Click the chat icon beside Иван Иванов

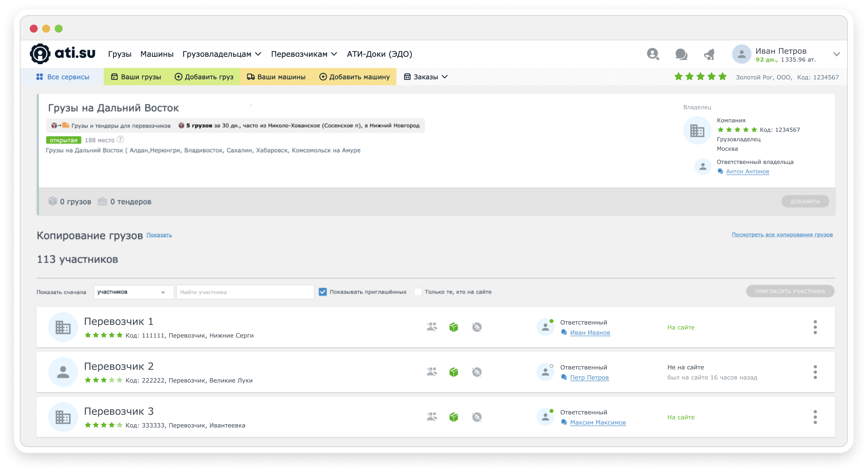pyautogui.click(x=564, y=332)
